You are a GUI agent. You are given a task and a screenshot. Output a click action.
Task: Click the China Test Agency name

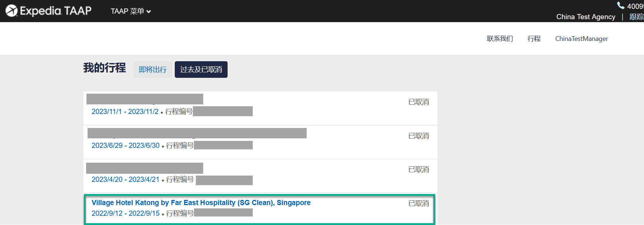point(586,17)
